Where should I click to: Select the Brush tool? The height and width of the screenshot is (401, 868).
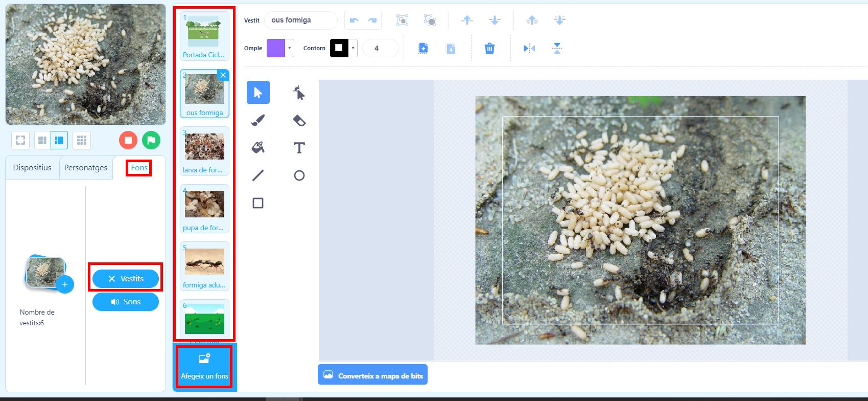pos(258,120)
